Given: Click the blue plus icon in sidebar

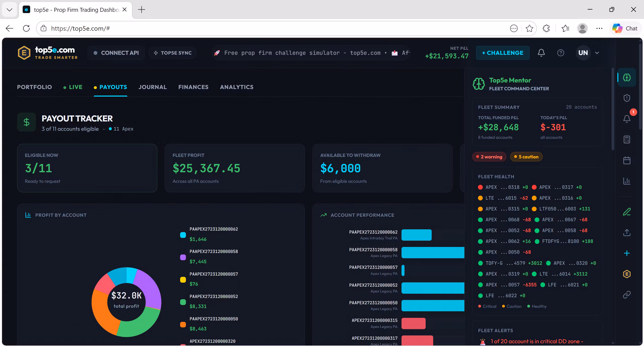Looking at the screenshot, I should (627, 253).
